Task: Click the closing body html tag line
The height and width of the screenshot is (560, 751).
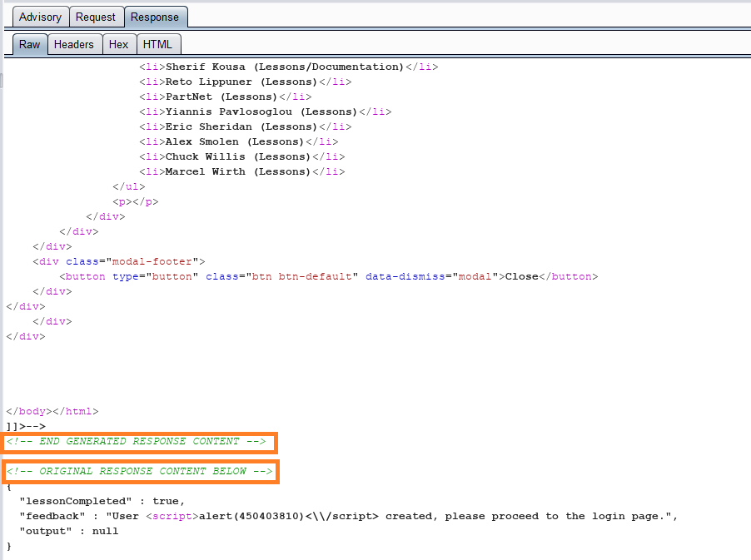Action: coord(52,412)
